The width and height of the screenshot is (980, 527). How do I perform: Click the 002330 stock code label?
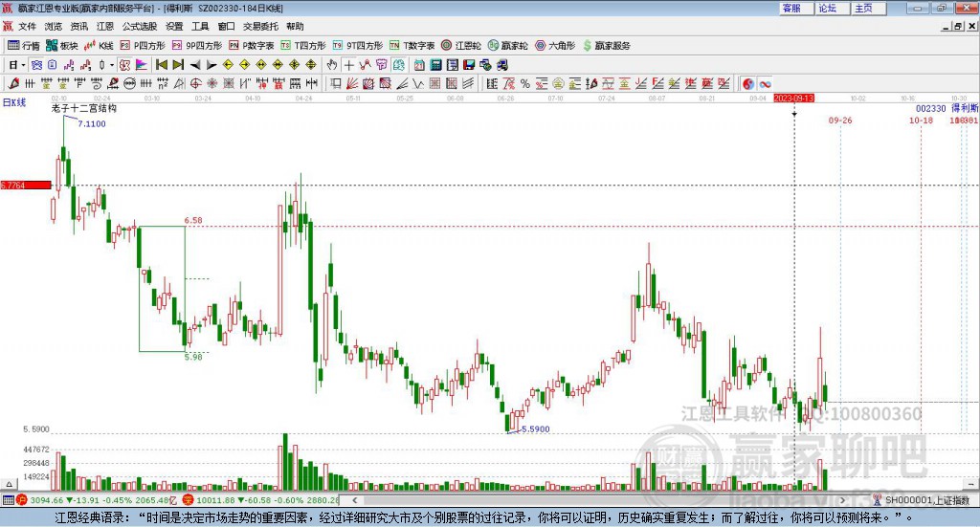tap(931, 108)
